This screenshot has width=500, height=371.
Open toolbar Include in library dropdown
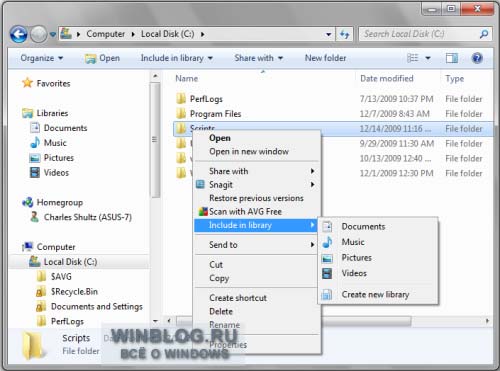177,58
